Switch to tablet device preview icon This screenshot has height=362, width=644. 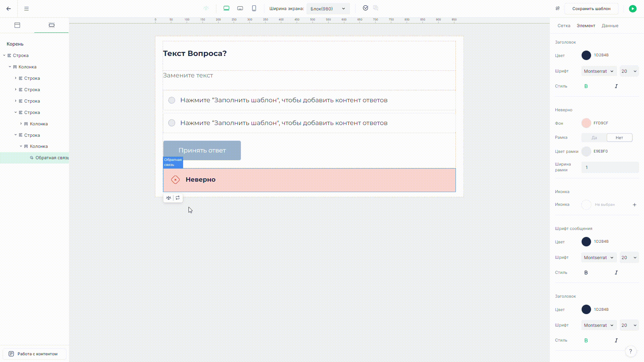[x=240, y=8]
